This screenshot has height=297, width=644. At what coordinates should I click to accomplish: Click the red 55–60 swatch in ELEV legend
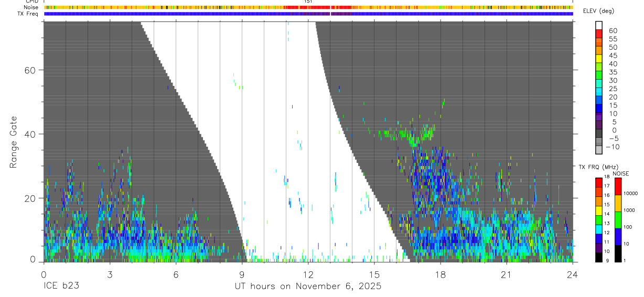click(599, 34)
